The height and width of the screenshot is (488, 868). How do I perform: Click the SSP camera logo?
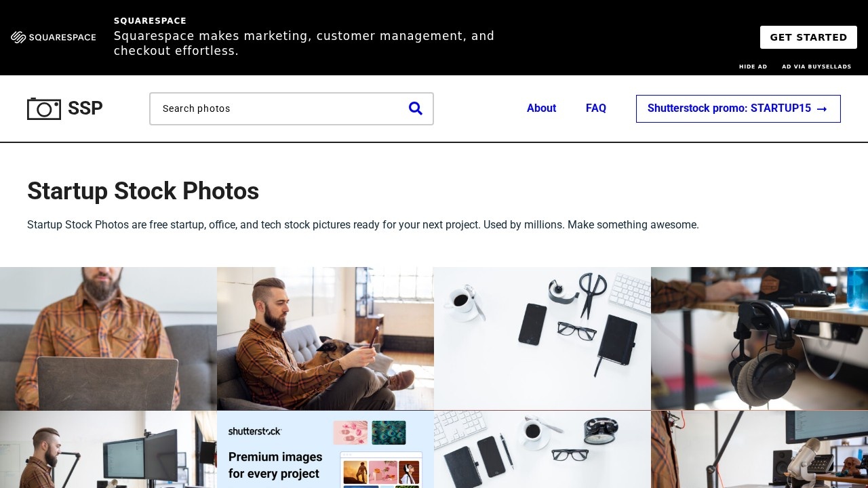tap(44, 108)
